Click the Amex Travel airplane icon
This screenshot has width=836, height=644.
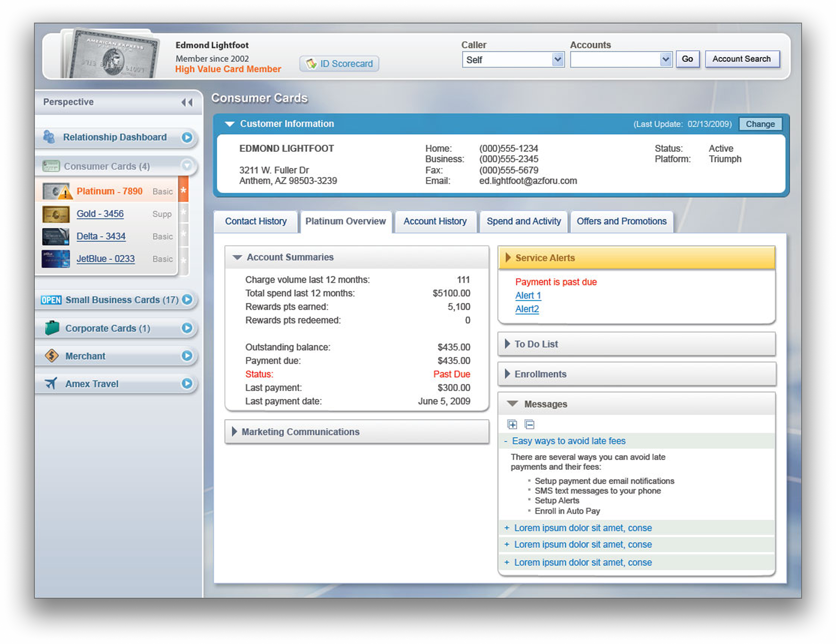pyautogui.click(x=51, y=383)
